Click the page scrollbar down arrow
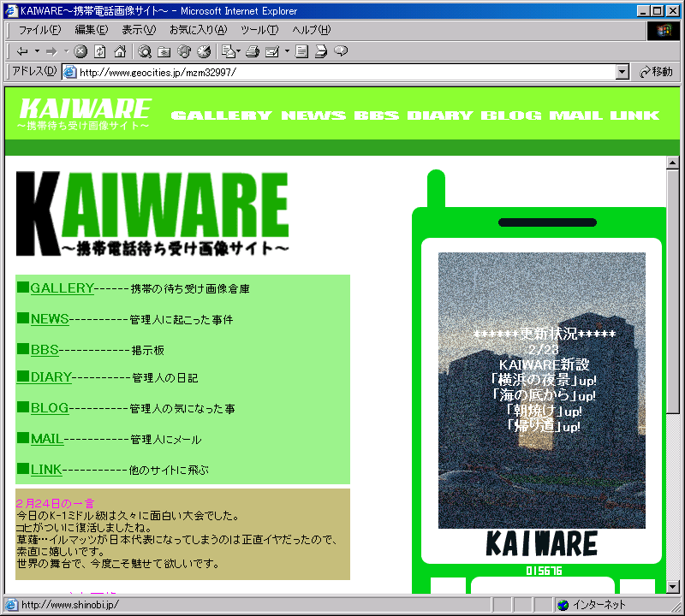Viewport: 685px width, 616px height. pos(672,587)
